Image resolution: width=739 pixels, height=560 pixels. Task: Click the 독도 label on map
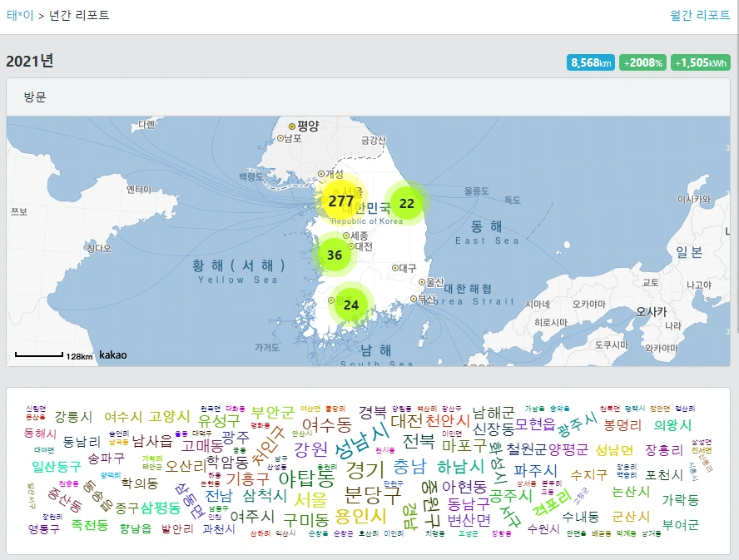coord(513,200)
